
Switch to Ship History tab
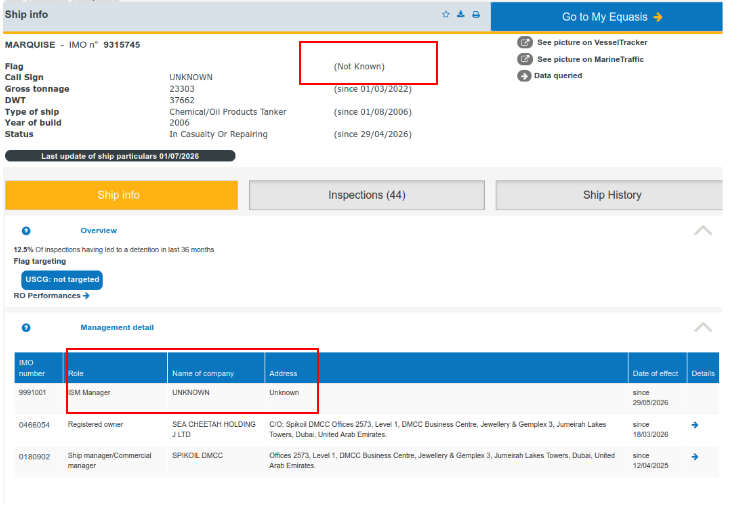pos(609,195)
